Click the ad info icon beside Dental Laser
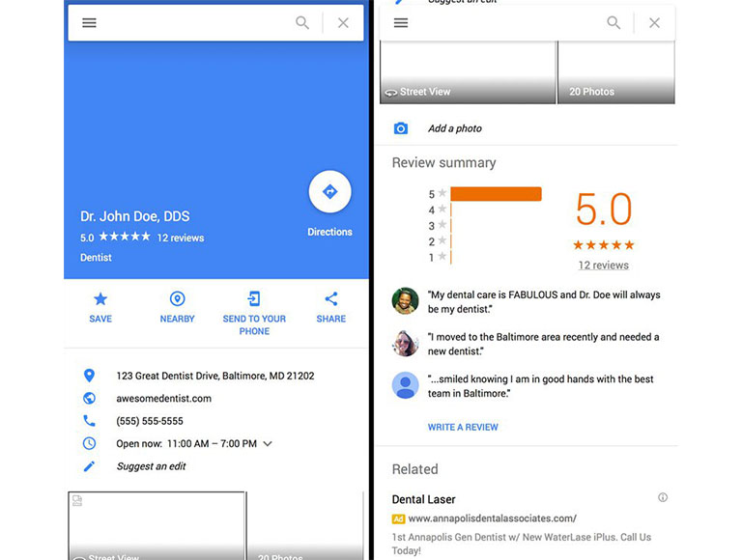Screen dimensions: 742x560 click(x=663, y=498)
